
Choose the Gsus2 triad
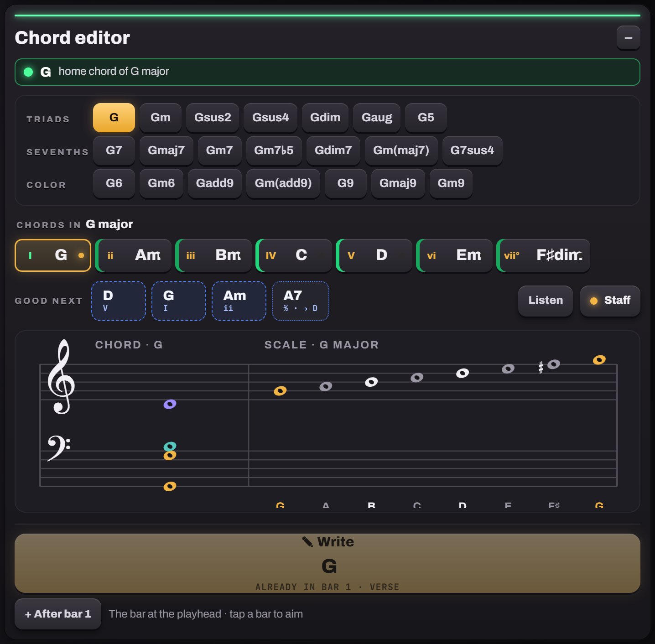[x=213, y=118]
